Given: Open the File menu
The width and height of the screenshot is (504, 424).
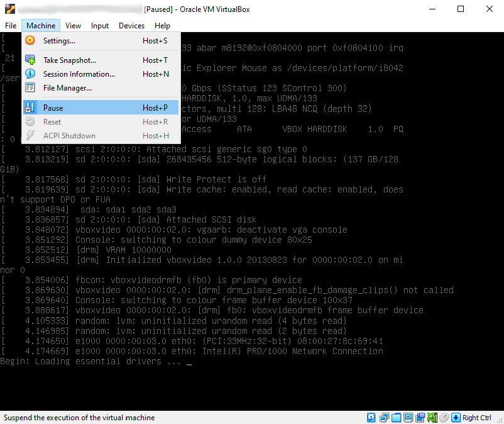Looking at the screenshot, I should click(x=11, y=25).
